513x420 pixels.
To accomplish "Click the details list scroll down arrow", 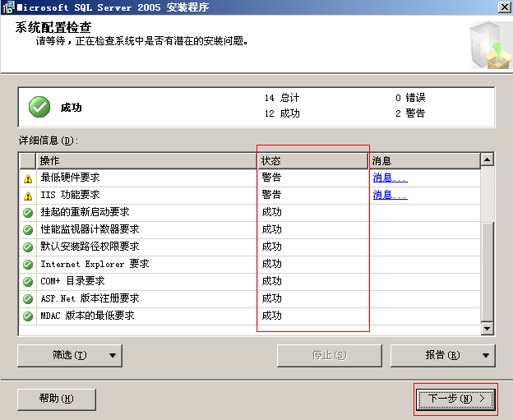I will (x=488, y=329).
